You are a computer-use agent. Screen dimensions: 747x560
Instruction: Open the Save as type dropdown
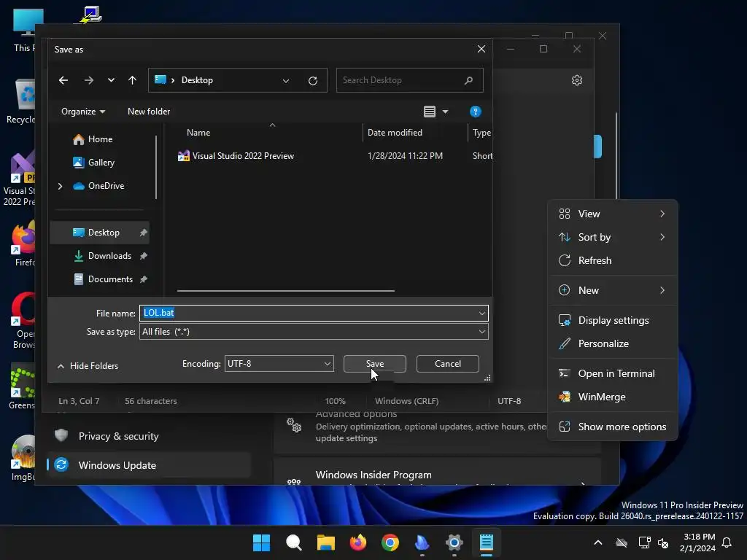[x=314, y=332]
